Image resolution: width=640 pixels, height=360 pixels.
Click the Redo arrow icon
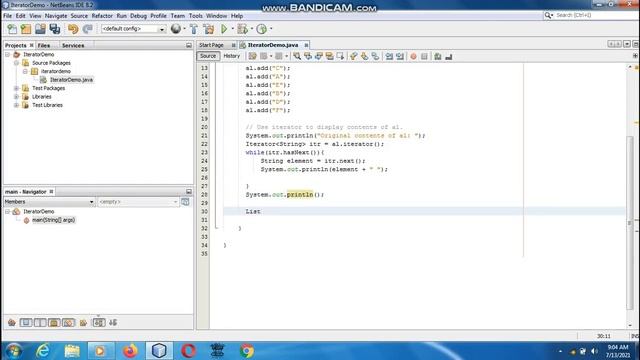[x=87, y=29]
